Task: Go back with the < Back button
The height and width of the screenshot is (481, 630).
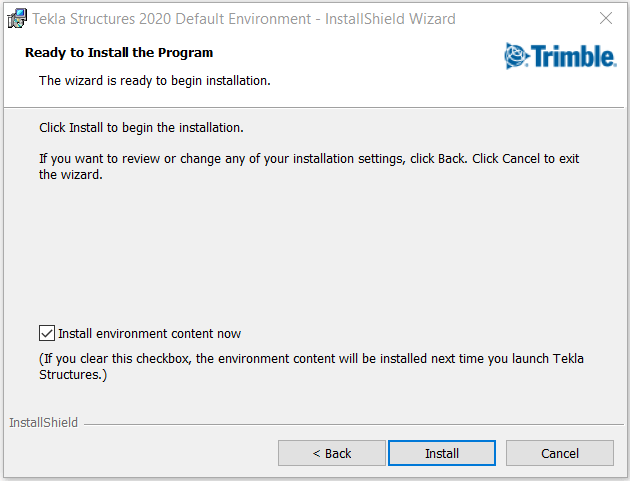Action: pos(332,453)
